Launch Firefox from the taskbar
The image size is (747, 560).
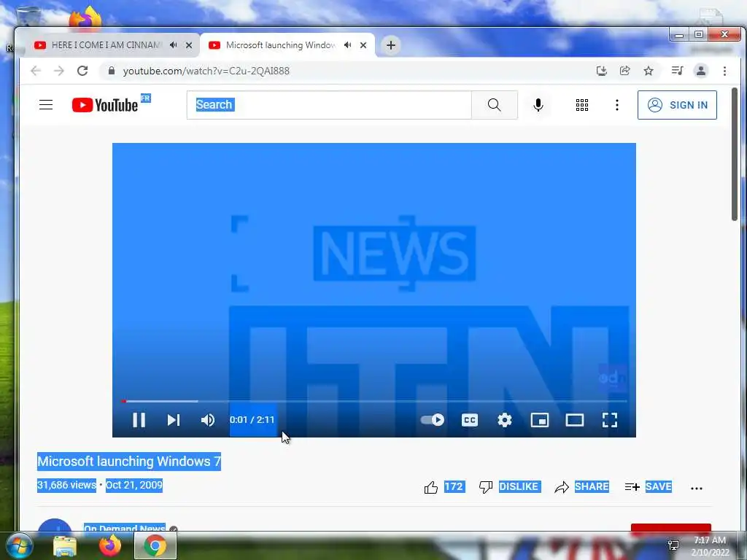[x=110, y=545]
